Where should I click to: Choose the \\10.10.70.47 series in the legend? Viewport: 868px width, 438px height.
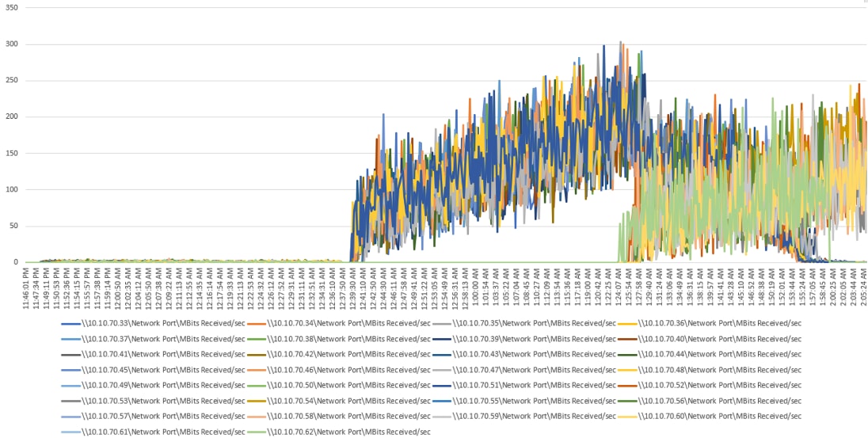pos(524,369)
